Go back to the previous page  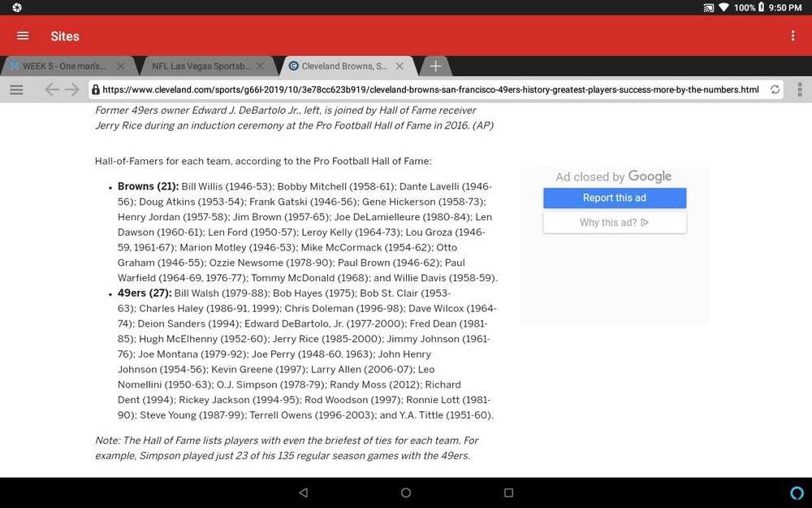pos(52,89)
